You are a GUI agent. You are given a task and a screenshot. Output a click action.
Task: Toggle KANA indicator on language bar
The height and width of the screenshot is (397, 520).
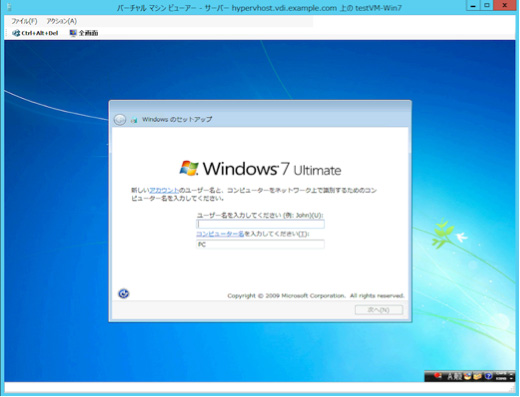[x=501, y=379]
